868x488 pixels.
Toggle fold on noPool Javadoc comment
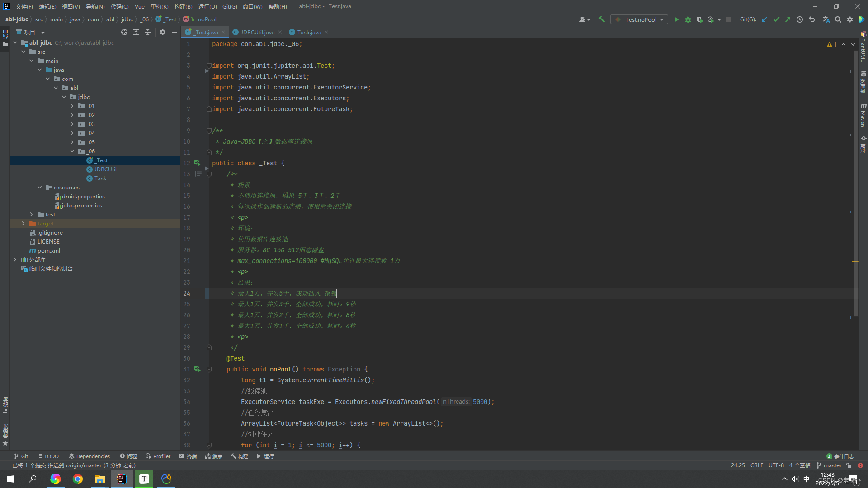(209, 174)
